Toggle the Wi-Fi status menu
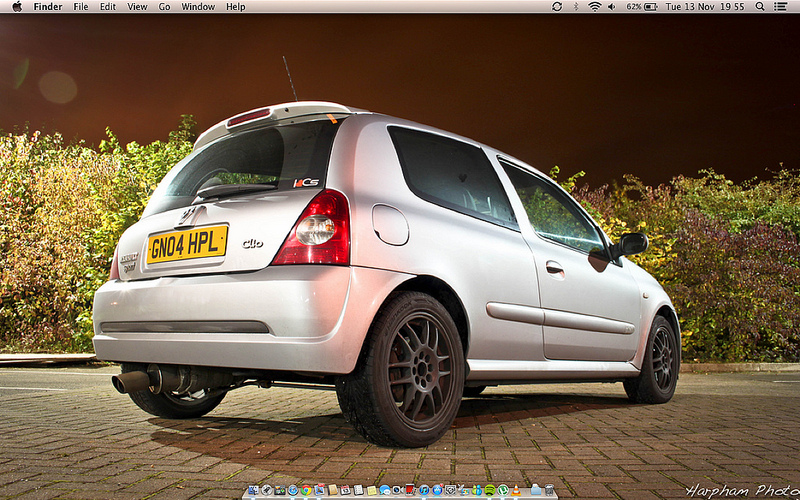 (594, 6)
